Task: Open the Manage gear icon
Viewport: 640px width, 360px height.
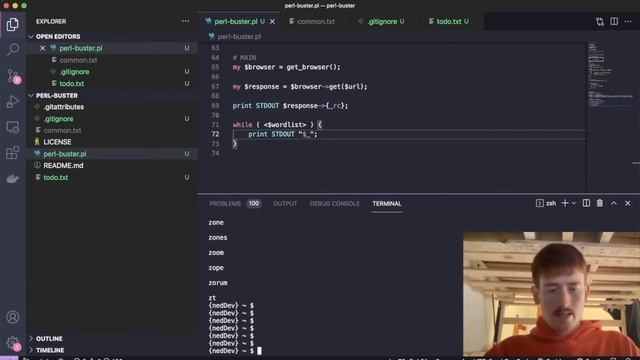Action: click(x=13, y=342)
